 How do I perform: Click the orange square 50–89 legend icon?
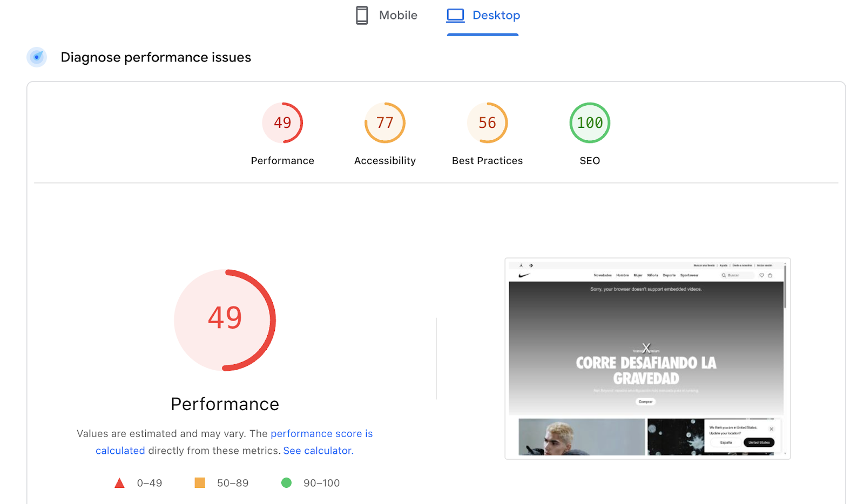(200, 483)
